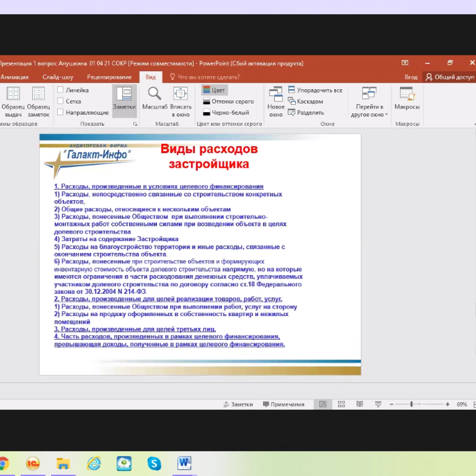Viewport: 476px width, 476px height.
Task: Switch to reading view in status bar
Action: [360, 404]
